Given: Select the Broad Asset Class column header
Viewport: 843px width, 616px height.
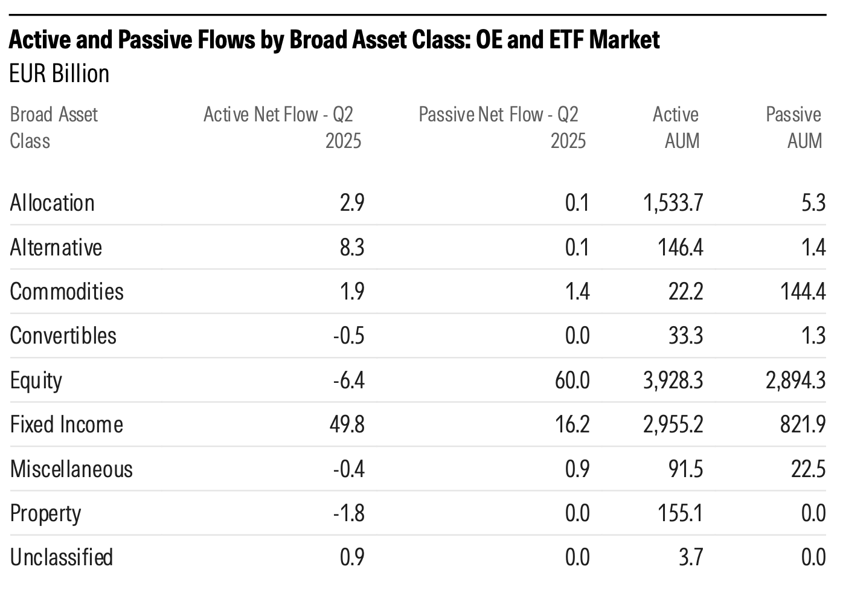Looking at the screenshot, I should (x=54, y=127).
